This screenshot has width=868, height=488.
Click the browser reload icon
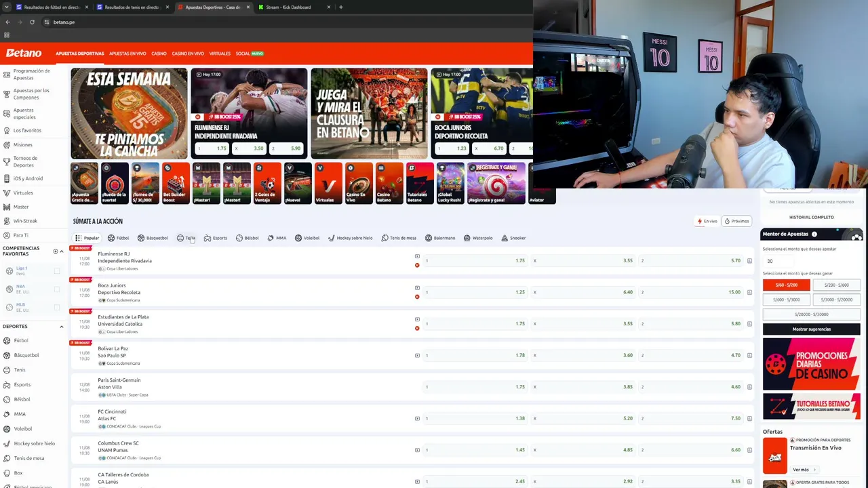(32, 22)
